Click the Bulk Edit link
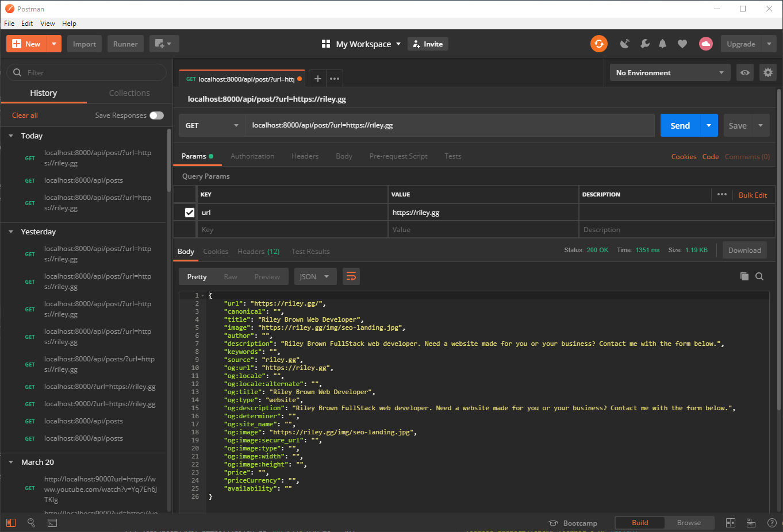The image size is (783, 532). [x=753, y=195]
